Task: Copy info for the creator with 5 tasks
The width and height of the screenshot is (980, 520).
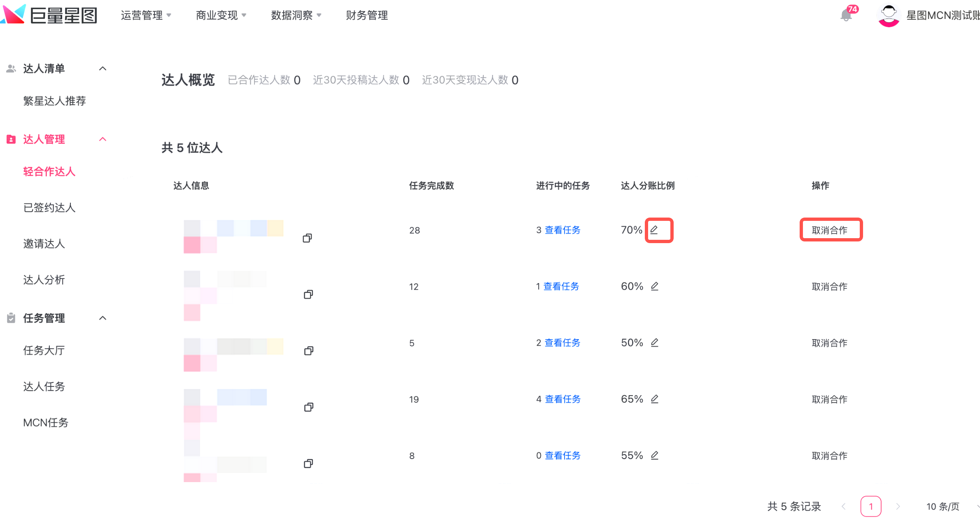Action: pos(308,351)
